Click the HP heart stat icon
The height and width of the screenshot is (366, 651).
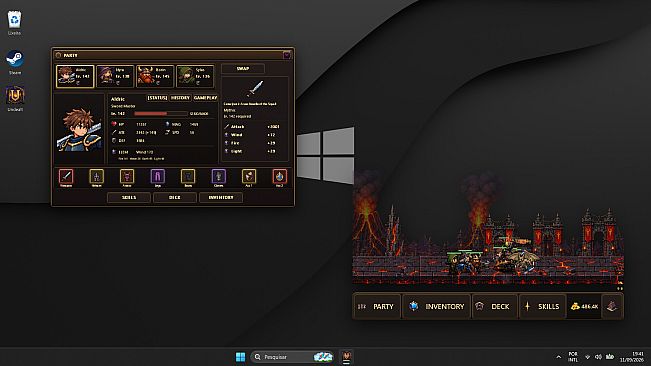coord(114,124)
